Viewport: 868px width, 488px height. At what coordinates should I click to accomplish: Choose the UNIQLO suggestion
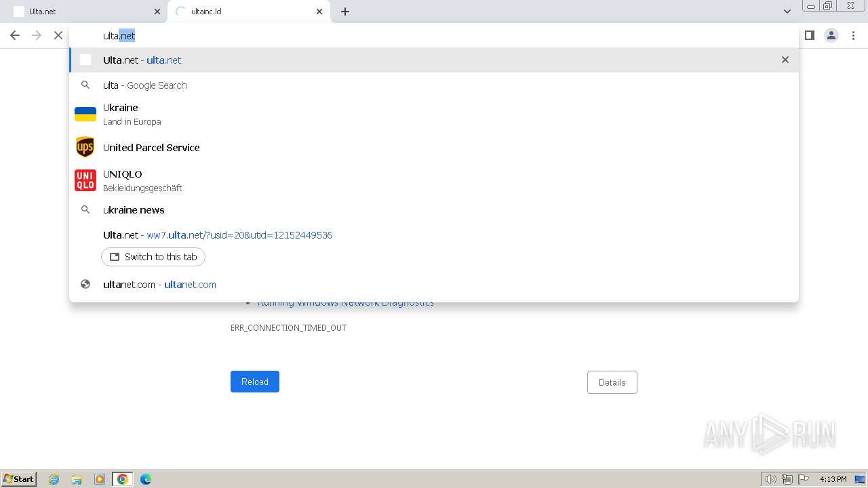(x=434, y=180)
